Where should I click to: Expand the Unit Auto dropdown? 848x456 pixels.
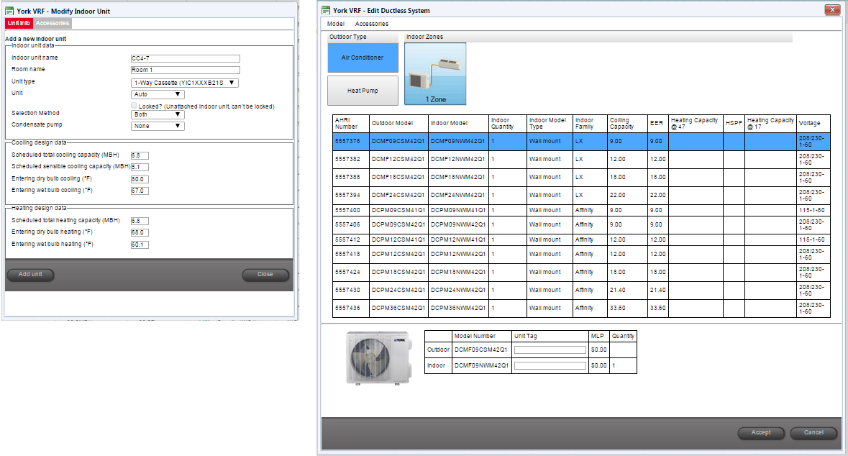158,93
